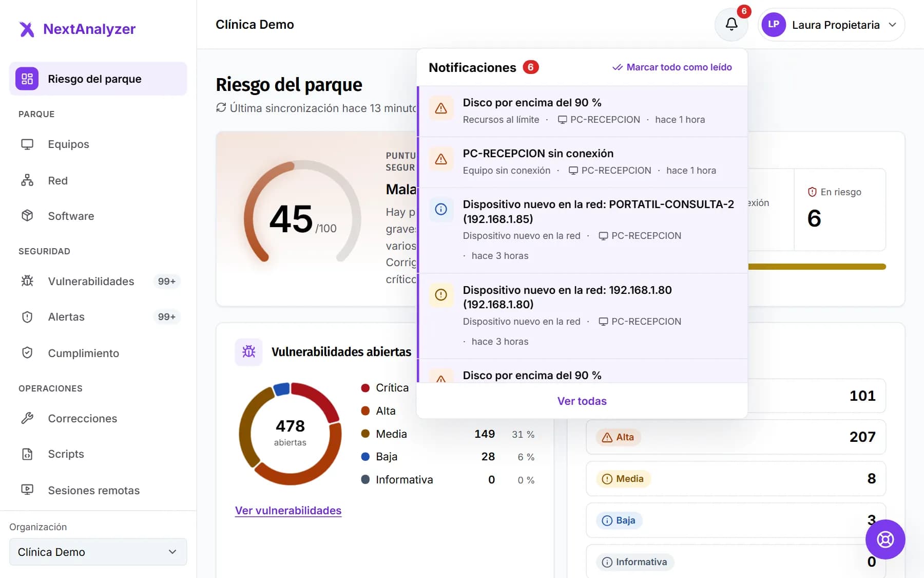Open the Clínica Demo organization dropdown
Image resolution: width=924 pixels, height=578 pixels.
coord(98,552)
